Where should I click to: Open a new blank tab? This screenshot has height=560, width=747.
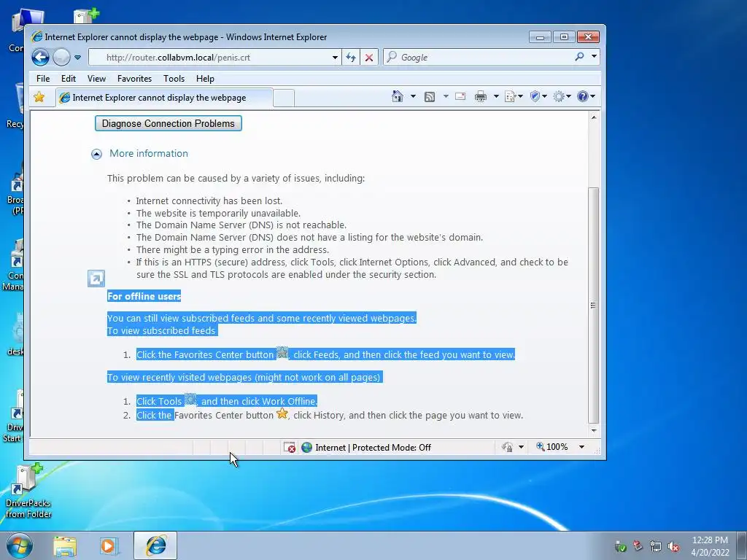284,98
